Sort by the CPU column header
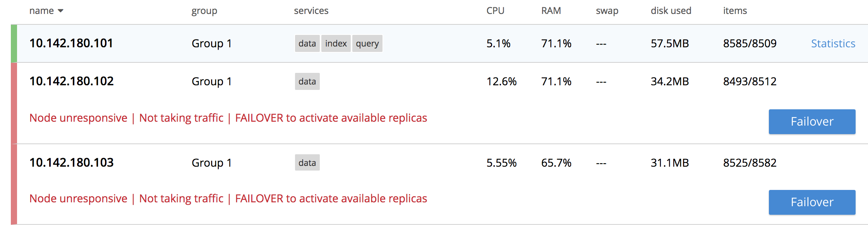868x238 pixels. [495, 11]
